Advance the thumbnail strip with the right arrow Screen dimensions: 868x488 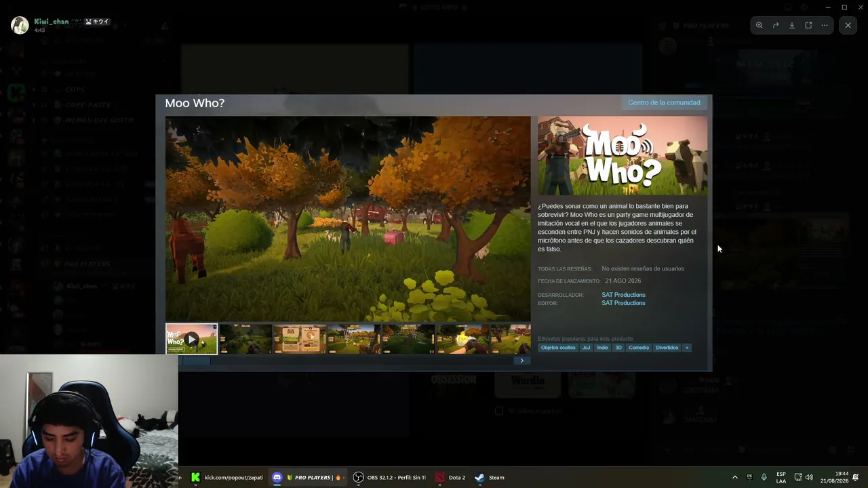[x=521, y=361]
